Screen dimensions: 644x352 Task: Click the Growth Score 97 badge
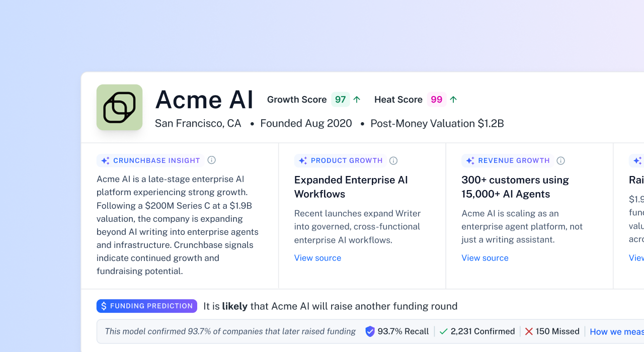[x=341, y=100]
